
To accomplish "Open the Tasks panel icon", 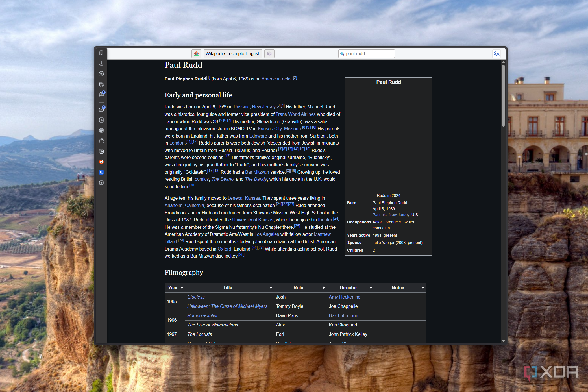I will click(x=101, y=141).
